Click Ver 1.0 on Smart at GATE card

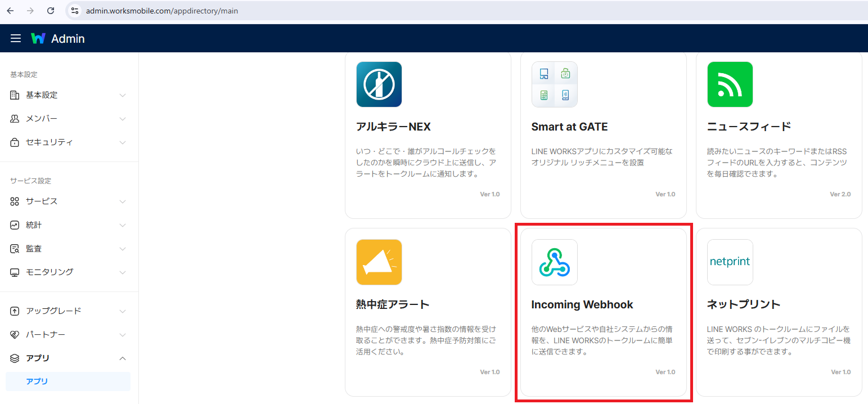click(665, 194)
